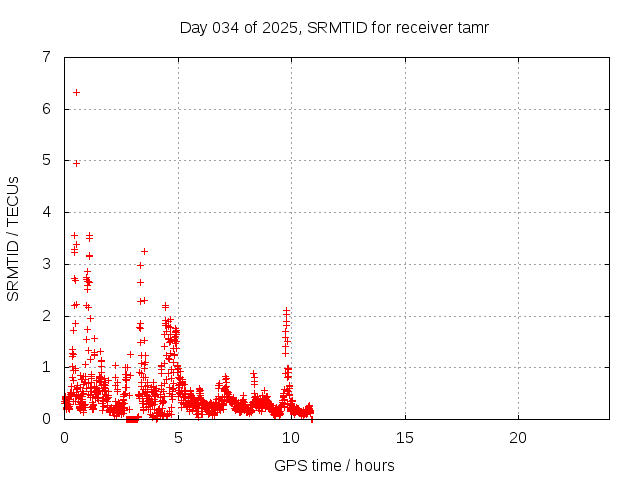Click the 'SRMTID / TECUs' y-axis label
This screenshot has height=480, width=640.
pyautogui.click(x=13, y=238)
